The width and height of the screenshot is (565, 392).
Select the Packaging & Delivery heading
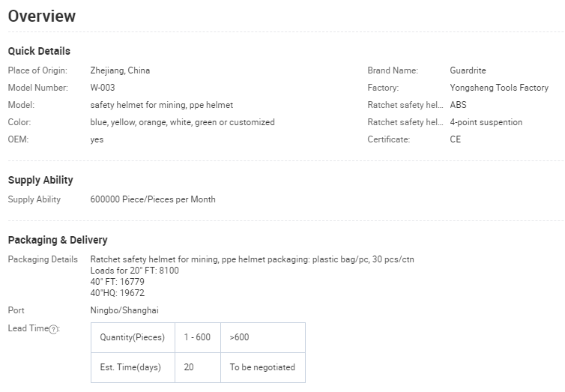click(58, 240)
